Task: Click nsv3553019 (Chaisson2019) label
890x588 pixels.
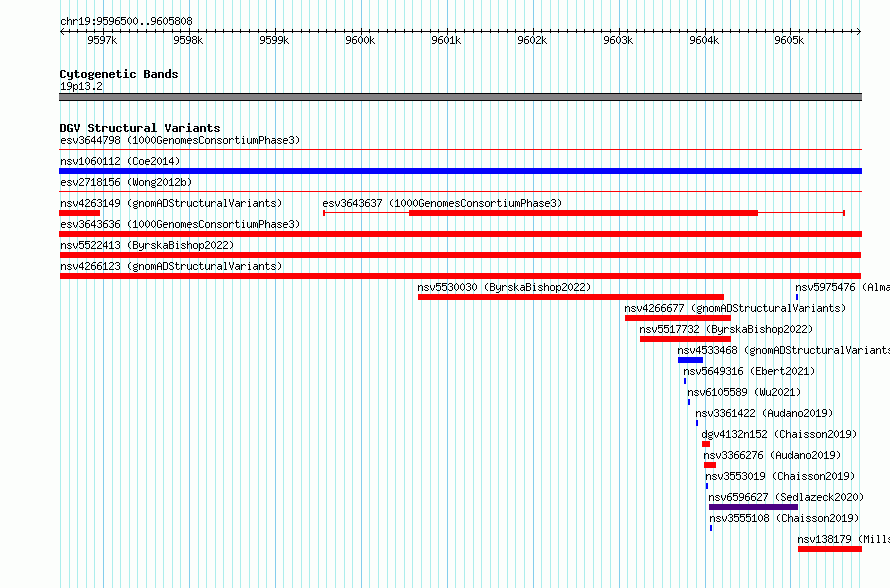Action: point(780,476)
